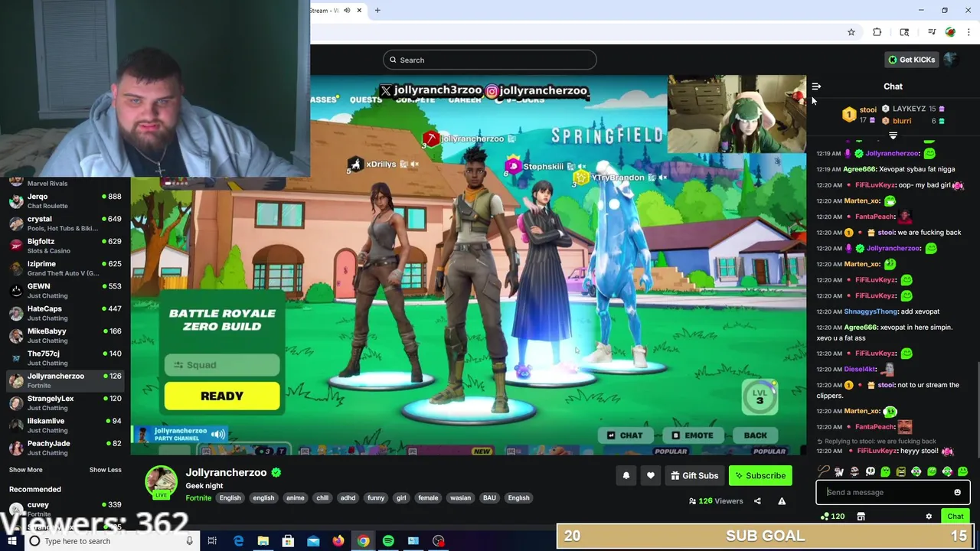The height and width of the screenshot is (551, 980).
Task: Open GEWN channel in sidebar
Action: [x=64, y=291]
